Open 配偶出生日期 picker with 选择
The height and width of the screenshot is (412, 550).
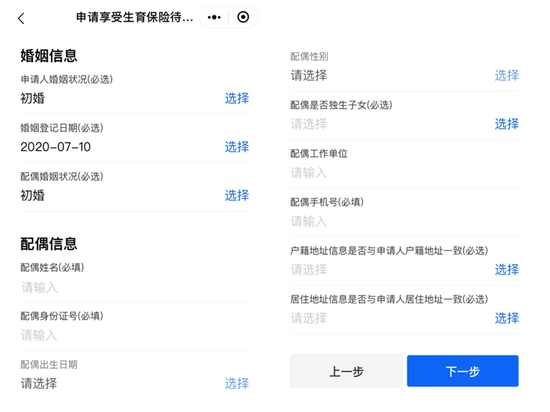(237, 383)
